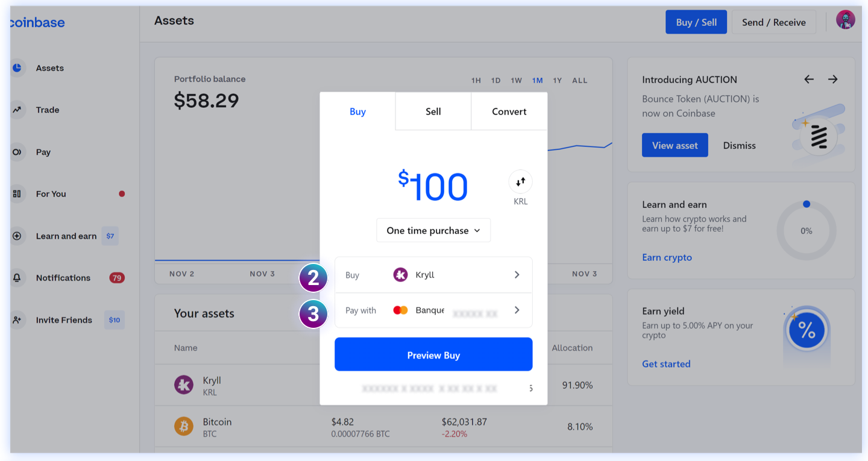Show the next promo card
868x461 pixels.
tap(832, 80)
